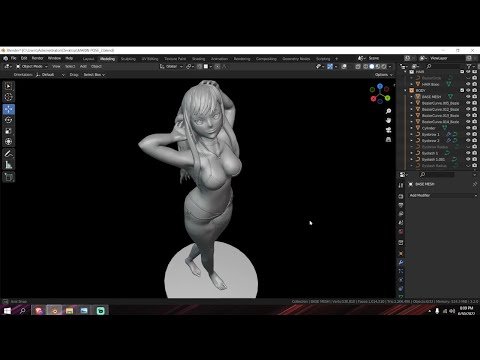Collapse the BODY collection

click(406, 90)
